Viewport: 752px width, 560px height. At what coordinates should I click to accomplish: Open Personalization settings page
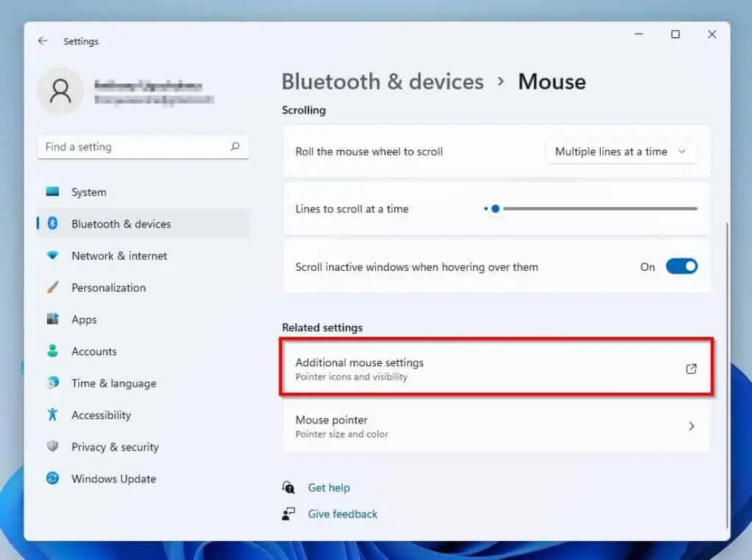143,287
